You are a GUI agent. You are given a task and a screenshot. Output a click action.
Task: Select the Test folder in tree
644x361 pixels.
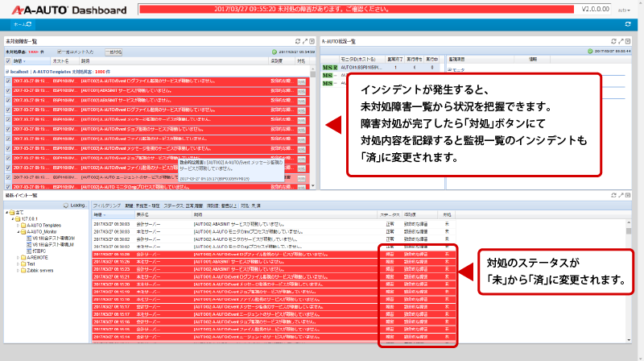point(31,264)
